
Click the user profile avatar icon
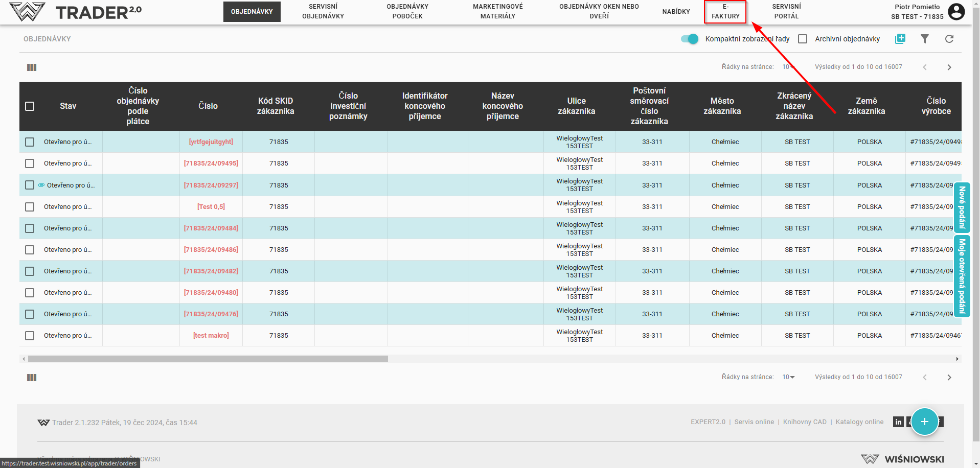pos(956,12)
